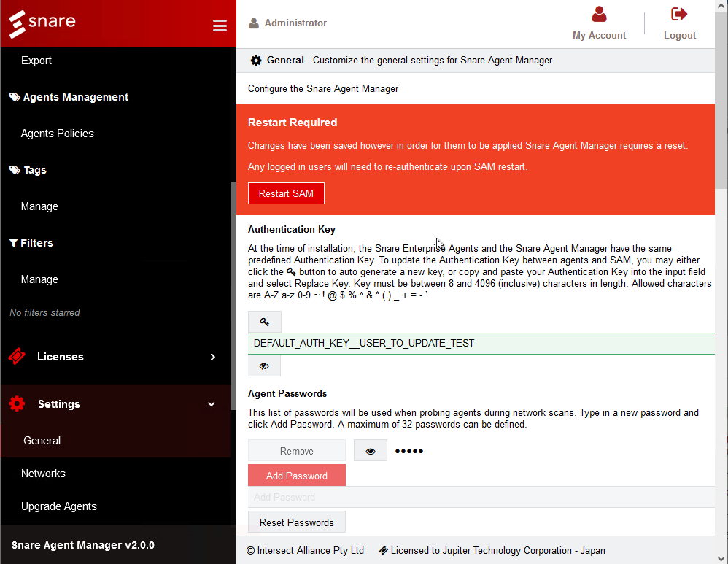The width and height of the screenshot is (728, 564).
Task: Expand the Licenses menu chevron
Action: (x=213, y=357)
